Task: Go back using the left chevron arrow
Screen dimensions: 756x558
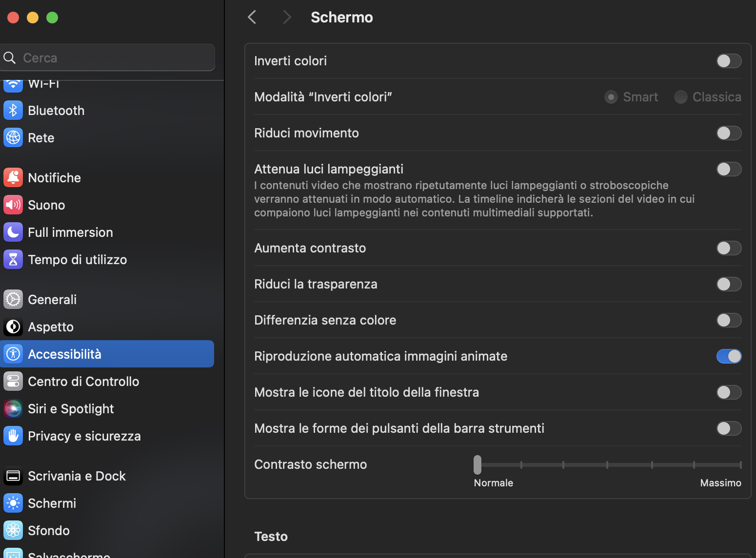Action: click(252, 17)
